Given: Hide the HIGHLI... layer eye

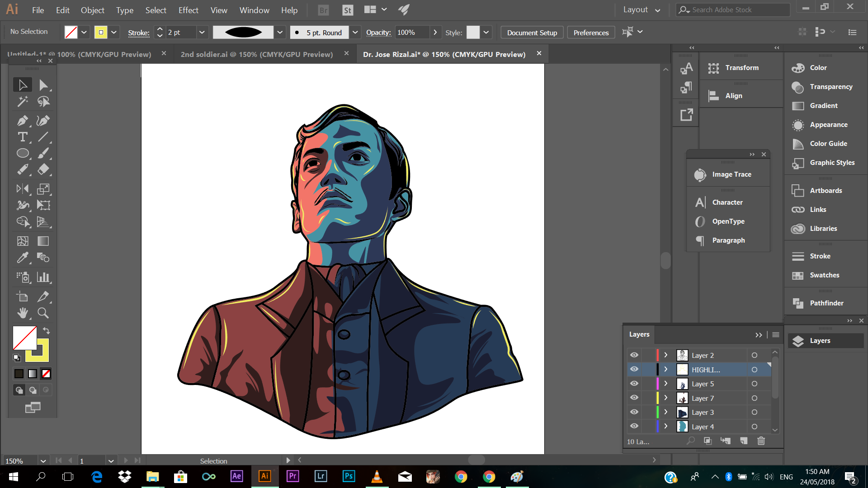Looking at the screenshot, I should [x=634, y=369].
